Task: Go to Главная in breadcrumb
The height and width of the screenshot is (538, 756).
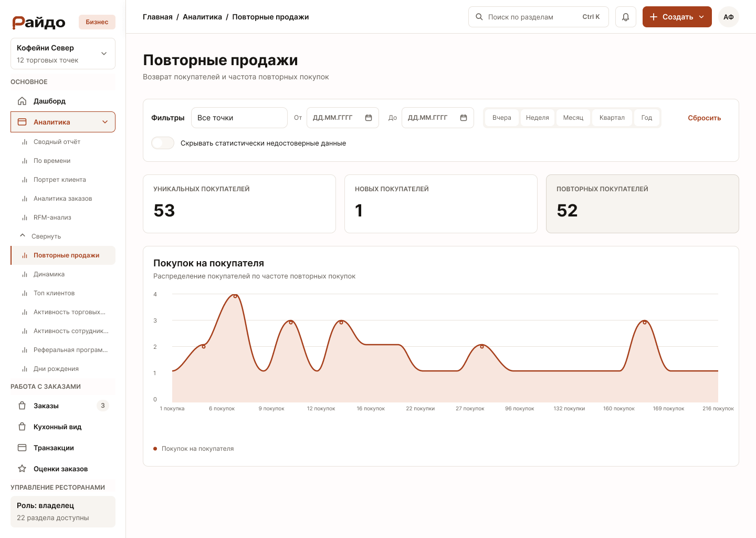Action: click(x=157, y=17)
